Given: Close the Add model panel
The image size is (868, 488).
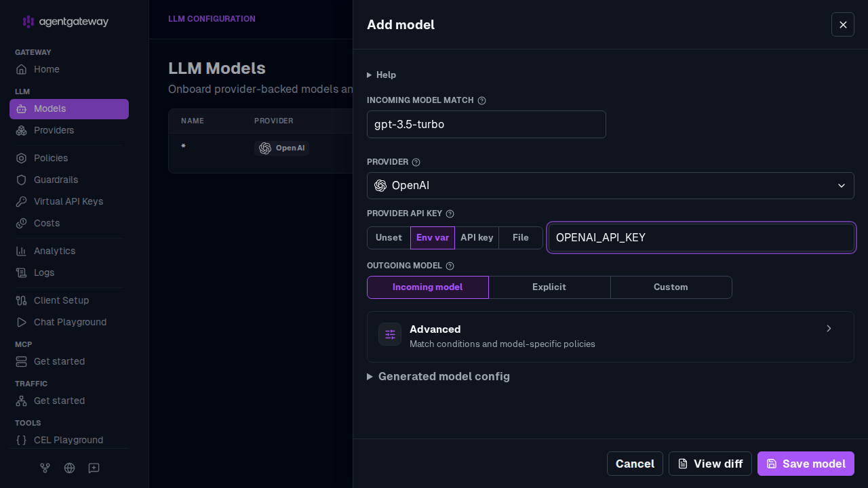Looking at the screenshot, I should point(843,24).
